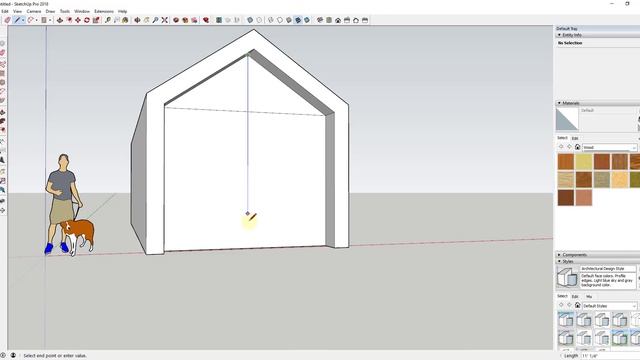Viewport: 640px width, 360px height.
Task: Select the Orbit tool
Action: [137, 20]
